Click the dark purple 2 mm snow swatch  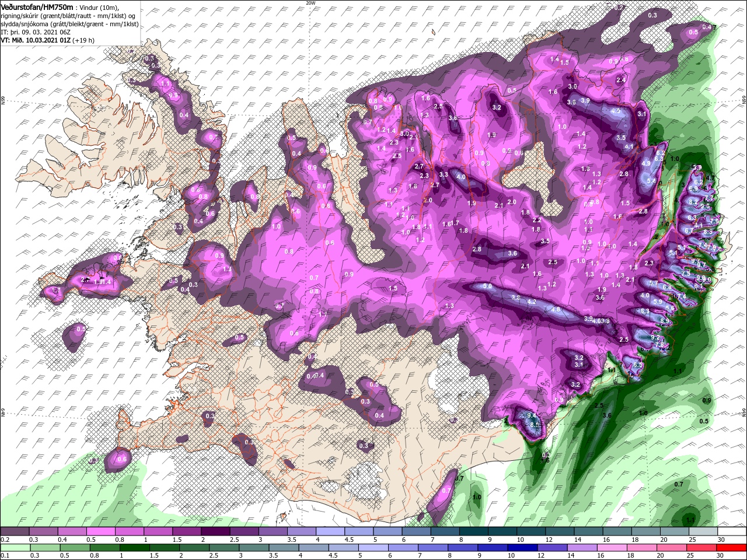pos(216,531)
